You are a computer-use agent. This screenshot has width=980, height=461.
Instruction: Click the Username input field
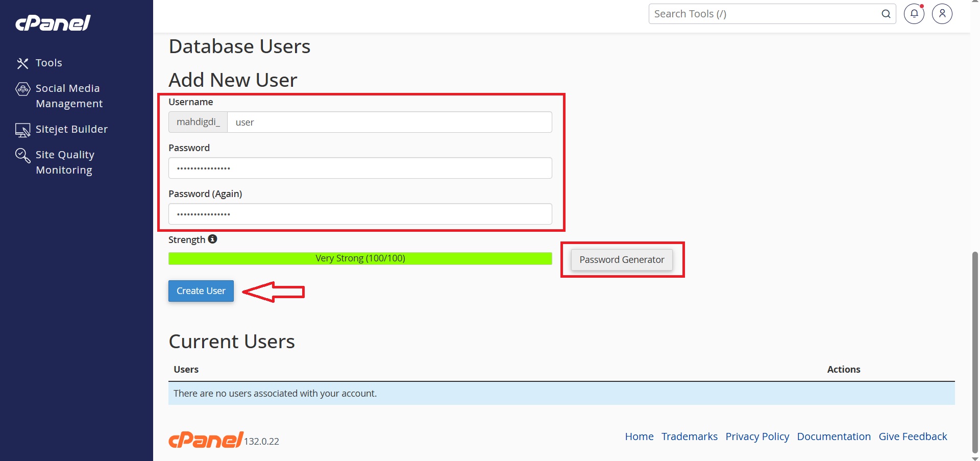pyautogui.click(x=389, y=122)
